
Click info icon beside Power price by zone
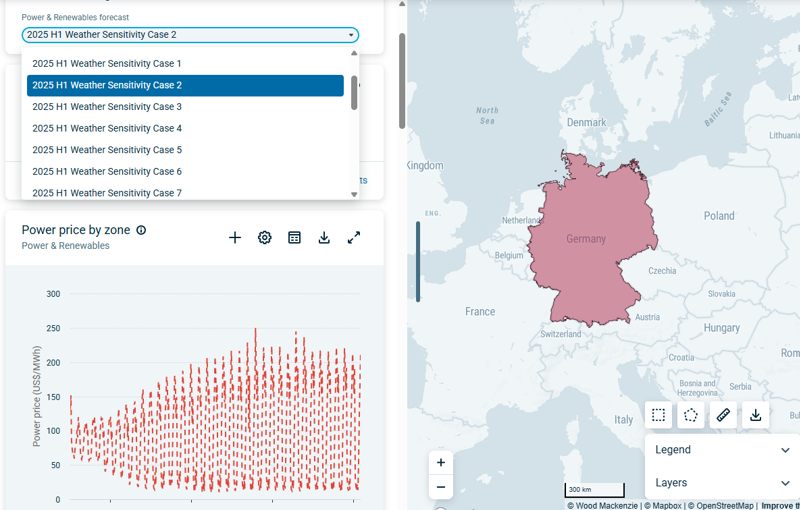pyautogui.click(x=141, y=230)
